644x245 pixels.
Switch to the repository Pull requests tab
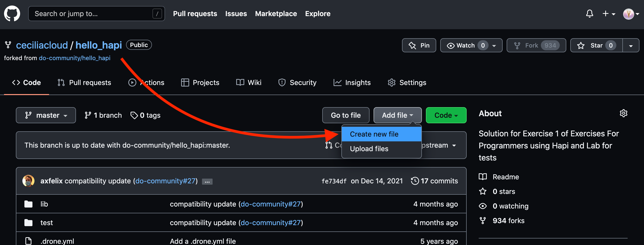(84, 83)
